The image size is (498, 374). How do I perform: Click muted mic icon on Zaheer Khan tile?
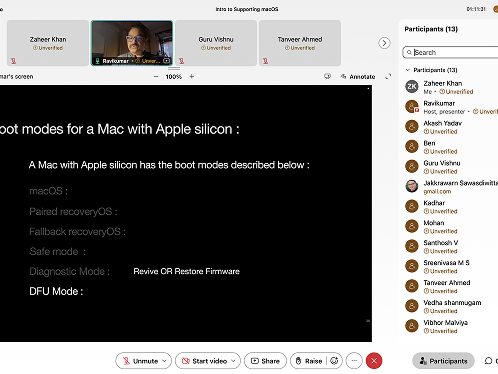[x=13, y=61]
